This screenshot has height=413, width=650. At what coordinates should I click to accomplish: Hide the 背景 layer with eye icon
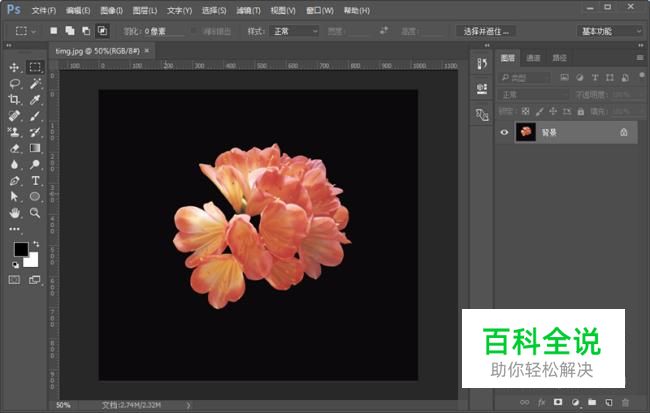pos(504,132)
